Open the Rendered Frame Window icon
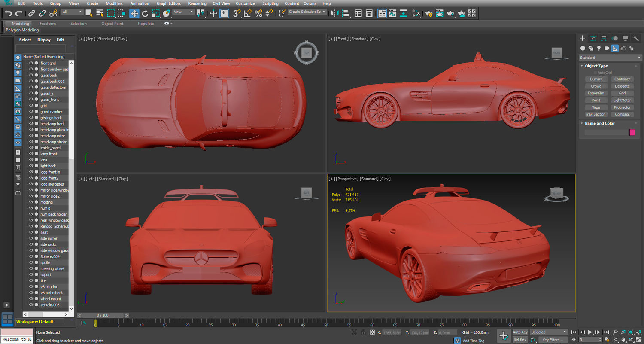 (439, 13)
